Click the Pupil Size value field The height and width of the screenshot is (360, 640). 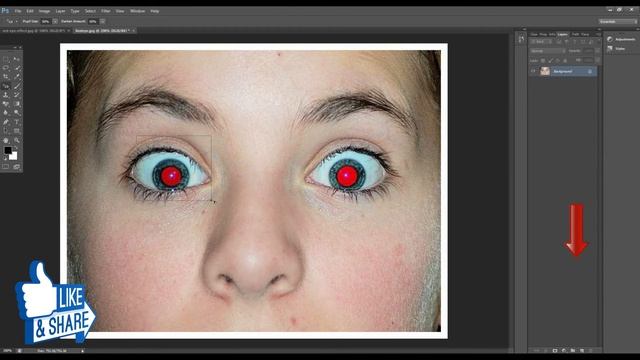(x=46, y=21)
